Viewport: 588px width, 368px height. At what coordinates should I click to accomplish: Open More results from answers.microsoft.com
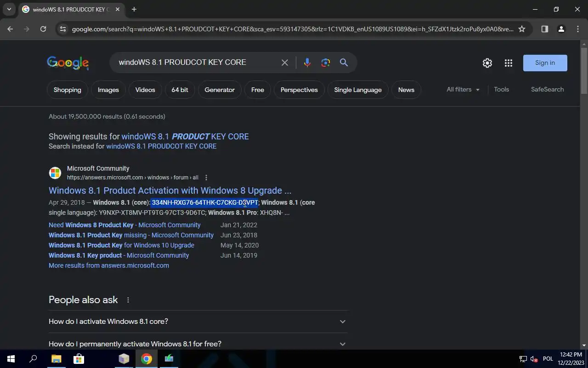[x=109, y=265]
